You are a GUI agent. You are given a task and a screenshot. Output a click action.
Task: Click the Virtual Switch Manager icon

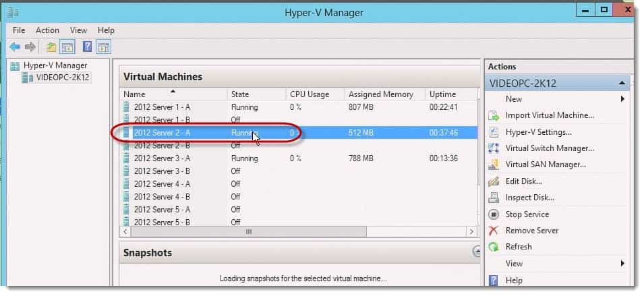pyautogui.click(x=494, y=148)
